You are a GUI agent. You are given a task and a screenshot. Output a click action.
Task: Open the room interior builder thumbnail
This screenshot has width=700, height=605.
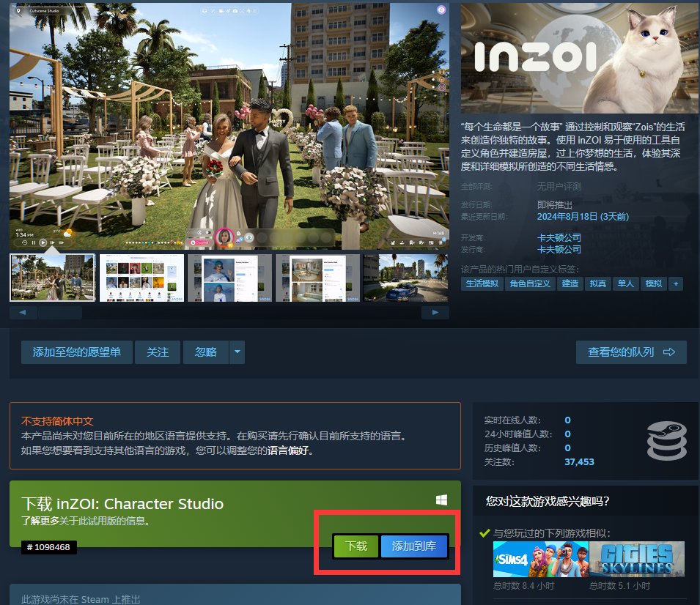(317, 278)
